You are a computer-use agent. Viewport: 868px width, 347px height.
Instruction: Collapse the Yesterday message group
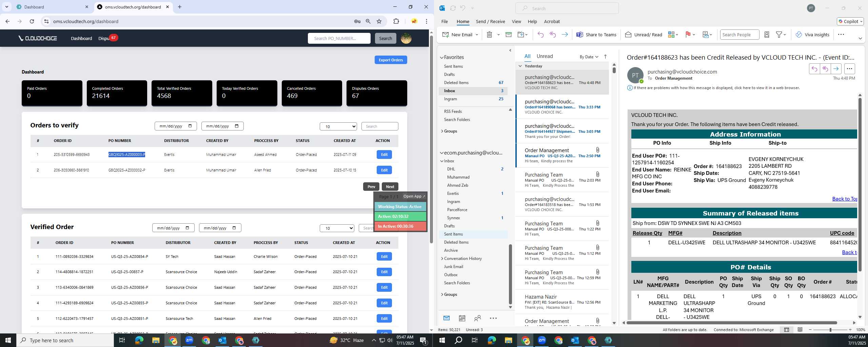520,66
